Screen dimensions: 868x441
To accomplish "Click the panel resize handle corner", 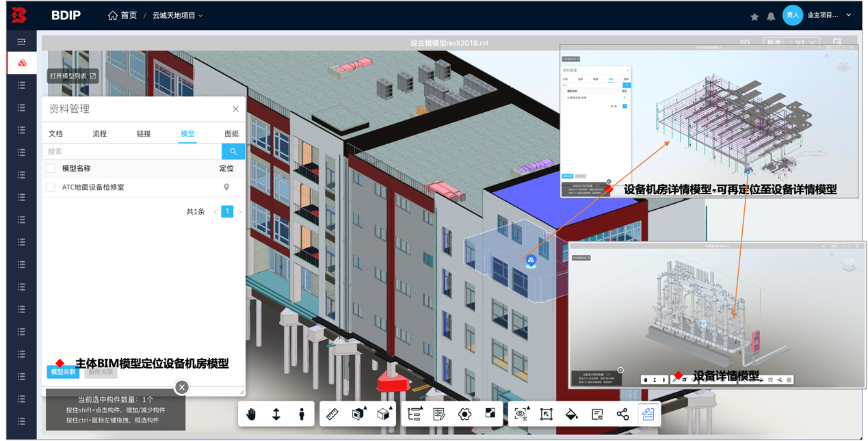I will 241,392.
